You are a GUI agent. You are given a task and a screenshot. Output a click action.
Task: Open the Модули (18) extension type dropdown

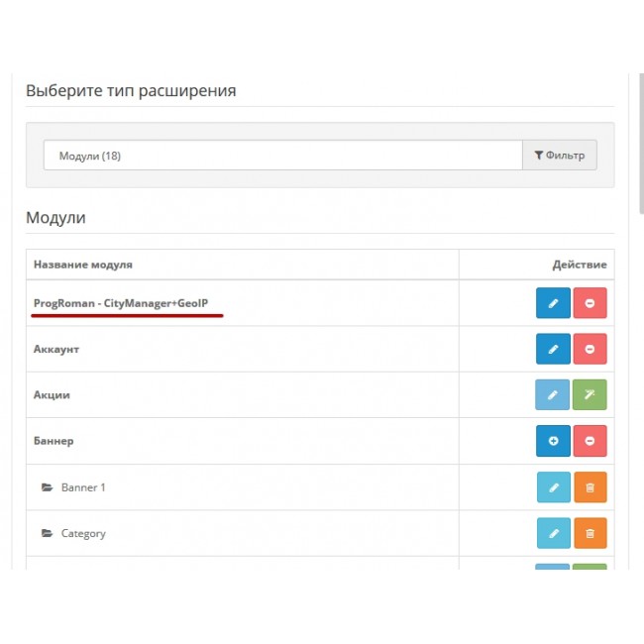coord(282,156)
